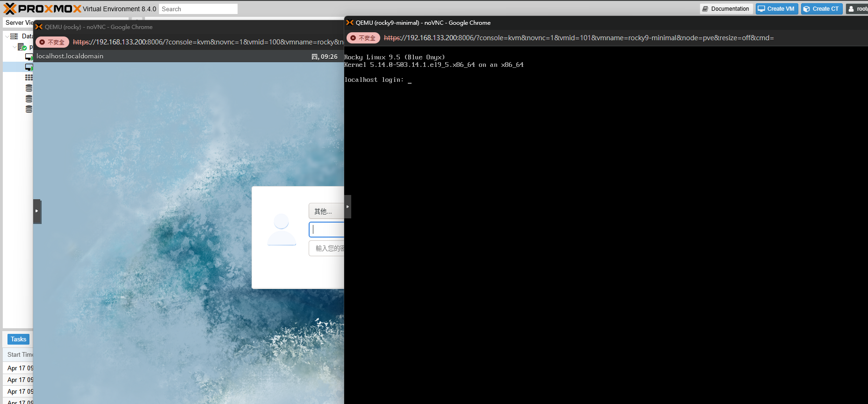Viewport: 868px width, 404px height.
Task: Select the first storage disk icon in tree
Action: tap(29, 88)
